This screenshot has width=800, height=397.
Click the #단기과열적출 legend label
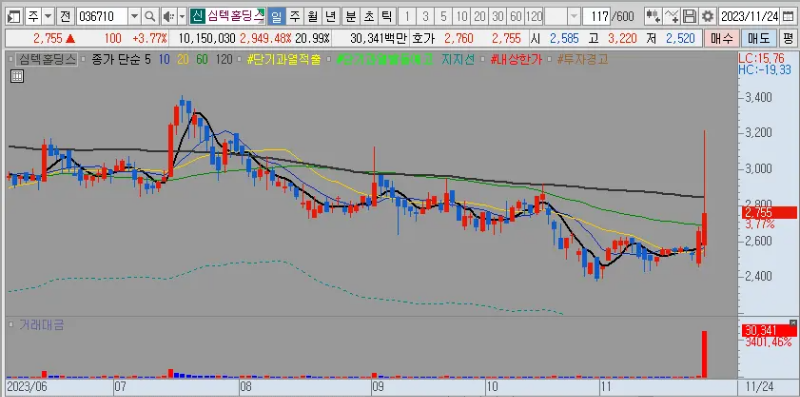[284, 59]
